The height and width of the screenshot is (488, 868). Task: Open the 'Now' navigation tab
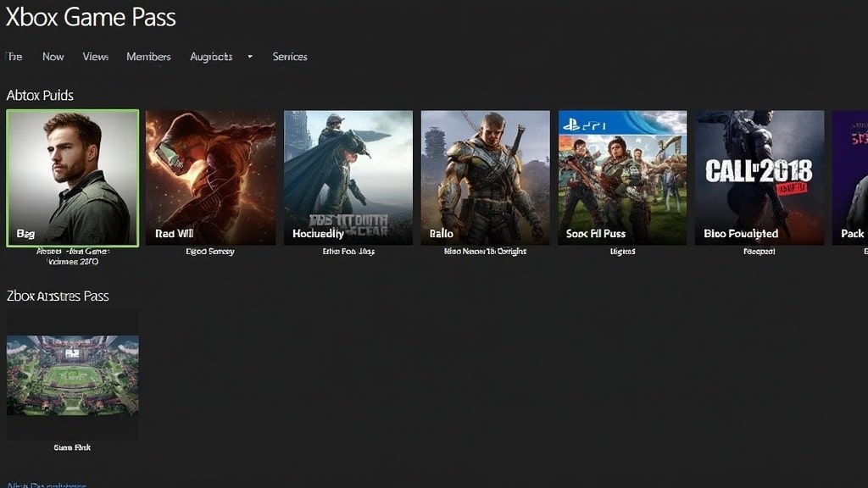(x=53, y=57)
